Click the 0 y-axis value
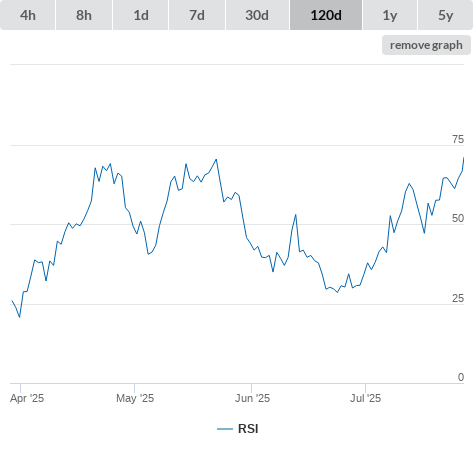 tap(461, 377)
